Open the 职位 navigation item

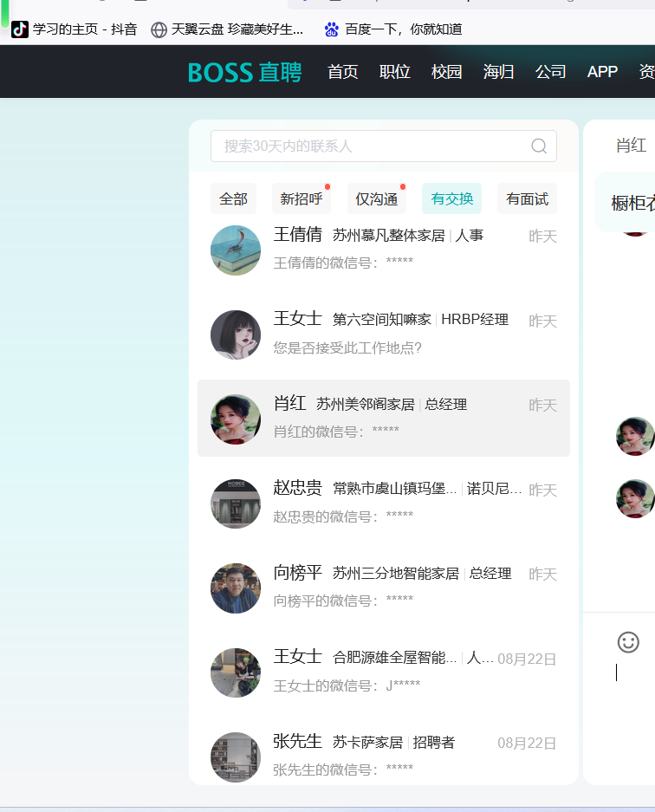tap(394, 71)
